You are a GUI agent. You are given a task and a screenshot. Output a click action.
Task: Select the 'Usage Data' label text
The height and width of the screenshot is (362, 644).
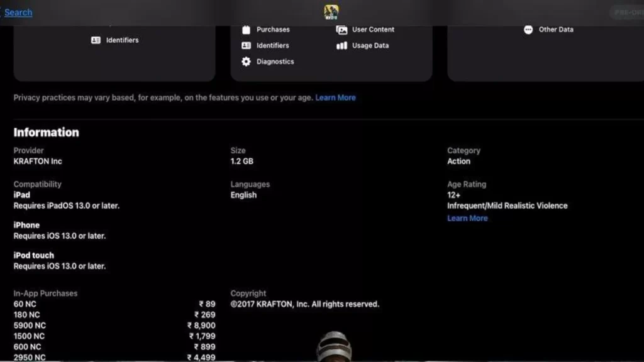click(x=370, y=45)
